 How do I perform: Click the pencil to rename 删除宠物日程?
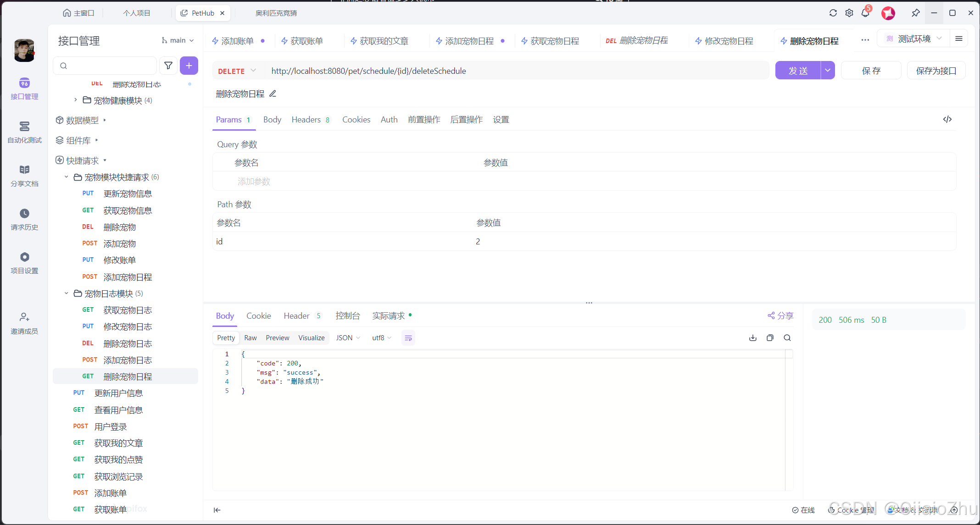pyautogui.click(x=273, y=94)
